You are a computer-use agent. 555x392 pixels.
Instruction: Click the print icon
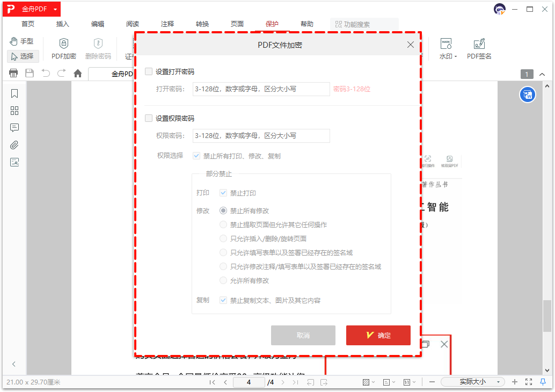pos(13,74)
